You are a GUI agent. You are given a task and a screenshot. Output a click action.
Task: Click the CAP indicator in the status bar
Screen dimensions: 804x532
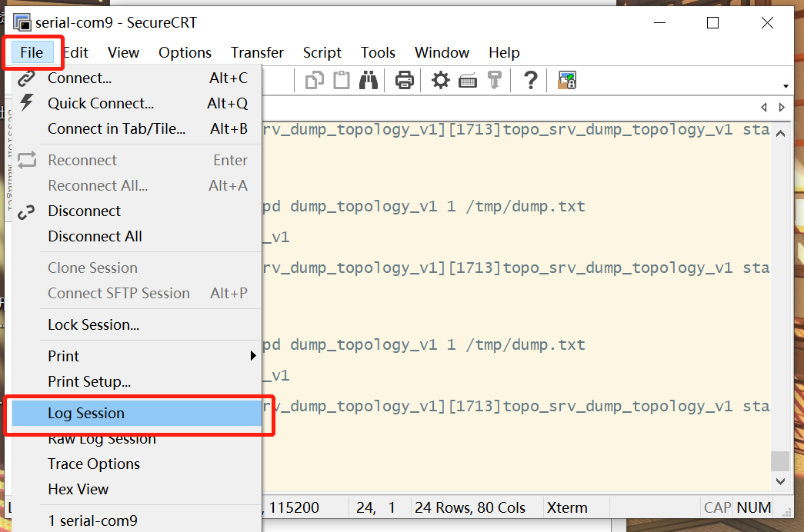pyautogui.click(x=717, y=507)
